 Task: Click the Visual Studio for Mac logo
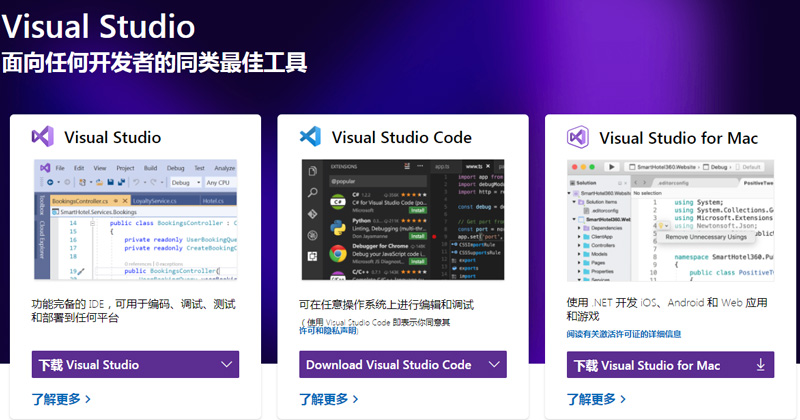click(x=578, y=137)
